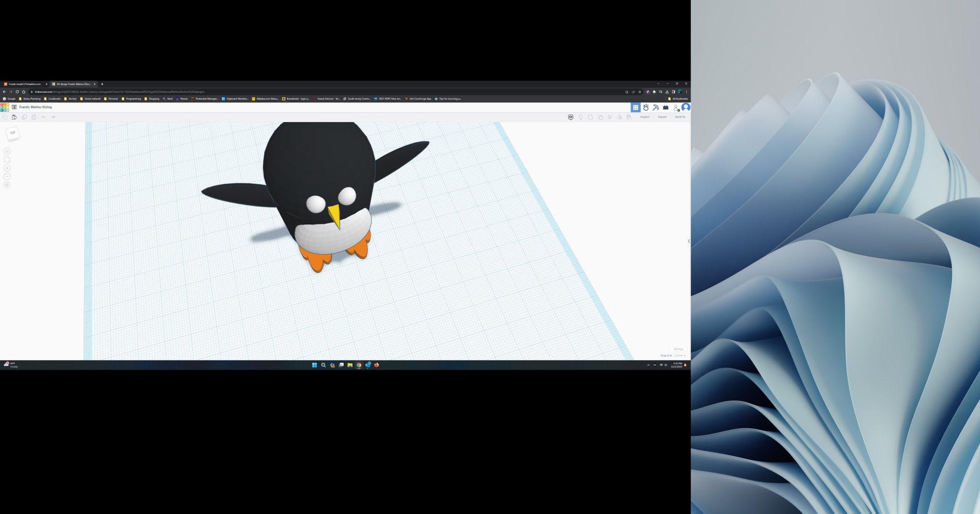Open the Hockey bookmark in the bookmarks bar
980x514 pixels.
pyautogui.click(x=71, y=99)
